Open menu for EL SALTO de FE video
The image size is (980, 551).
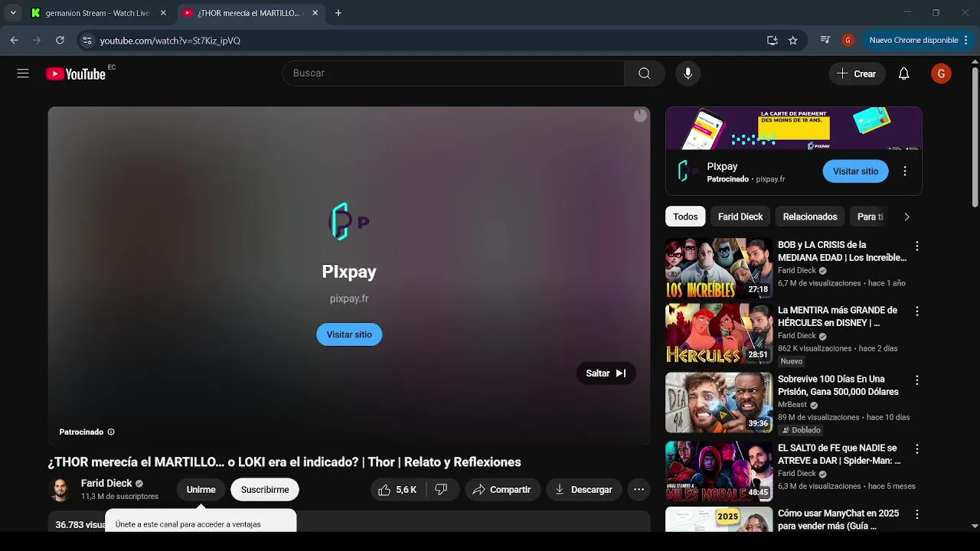click(x=916, y=449)
